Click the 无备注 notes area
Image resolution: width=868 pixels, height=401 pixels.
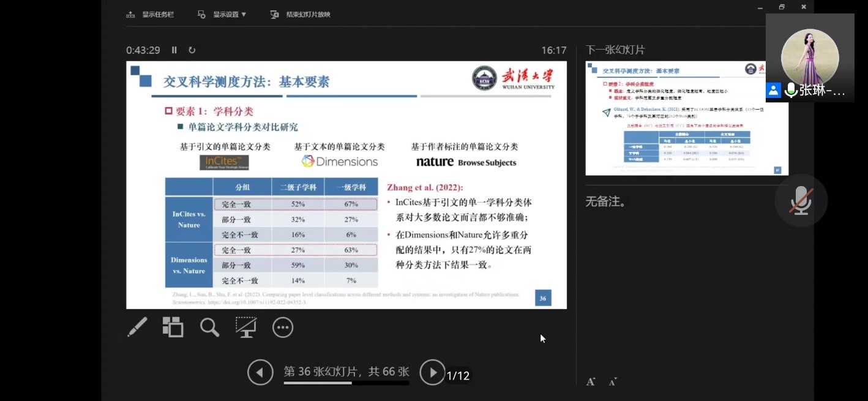[x=605, y=201]
